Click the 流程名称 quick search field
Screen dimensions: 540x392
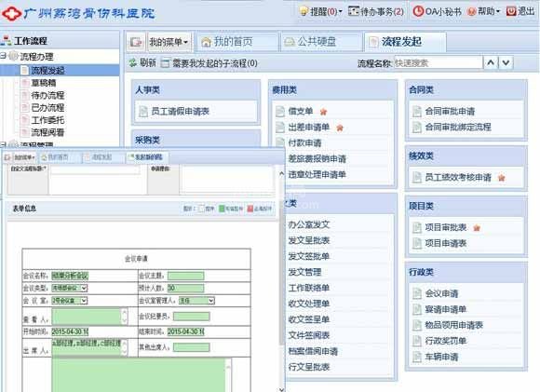pos(438,63)
